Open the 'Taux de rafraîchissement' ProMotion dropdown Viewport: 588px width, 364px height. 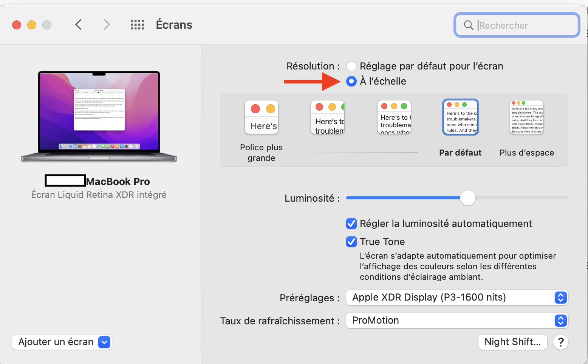pos(457,321)
